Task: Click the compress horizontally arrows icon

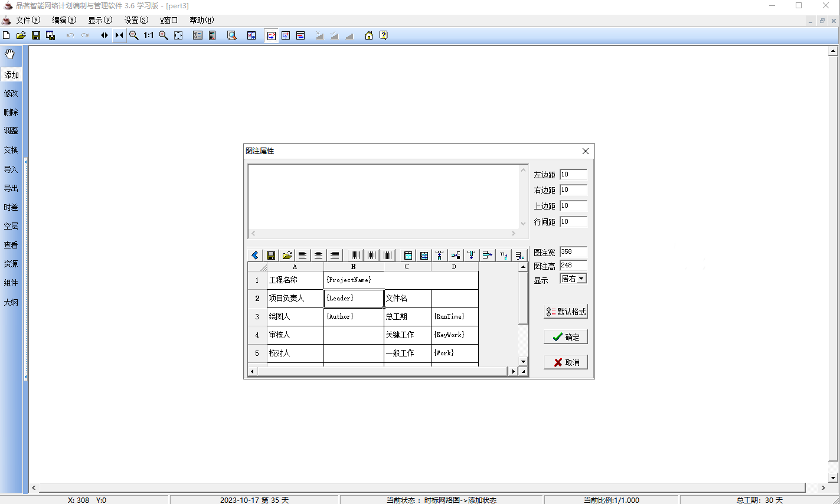Action: pyautogui.click(x=119, y=35)
